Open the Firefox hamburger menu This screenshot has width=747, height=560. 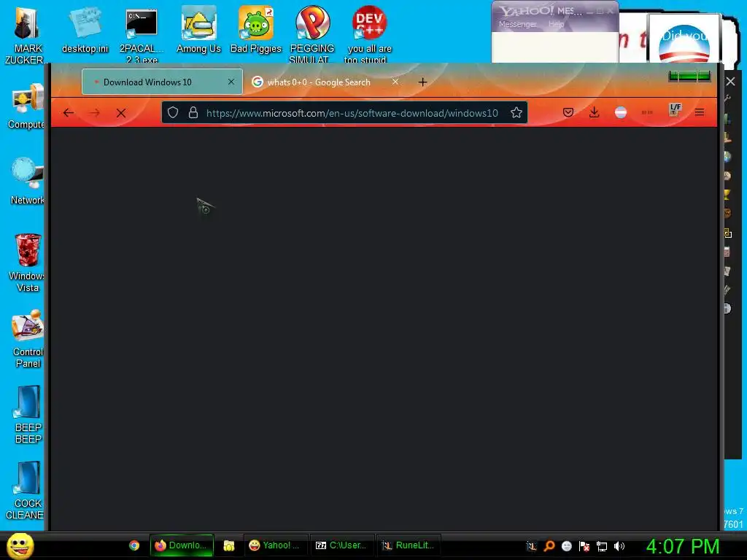[700, 113]
